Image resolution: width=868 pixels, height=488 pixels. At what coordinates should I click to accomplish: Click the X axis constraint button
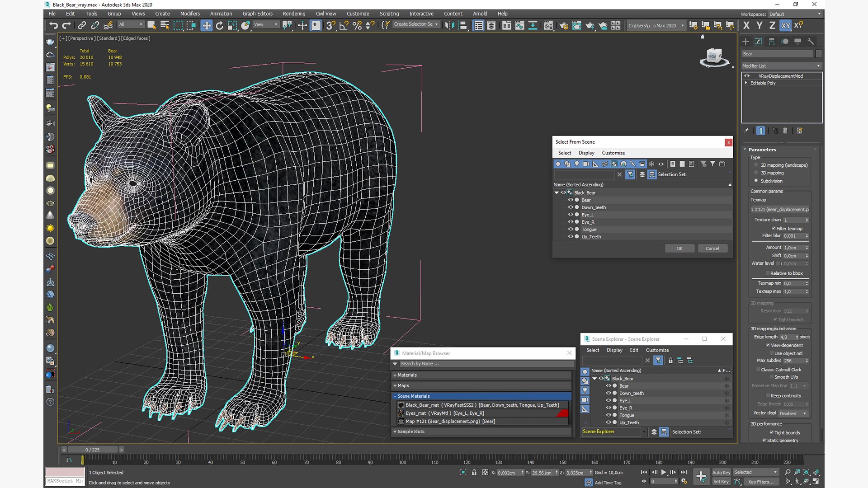tap(746, 25)
